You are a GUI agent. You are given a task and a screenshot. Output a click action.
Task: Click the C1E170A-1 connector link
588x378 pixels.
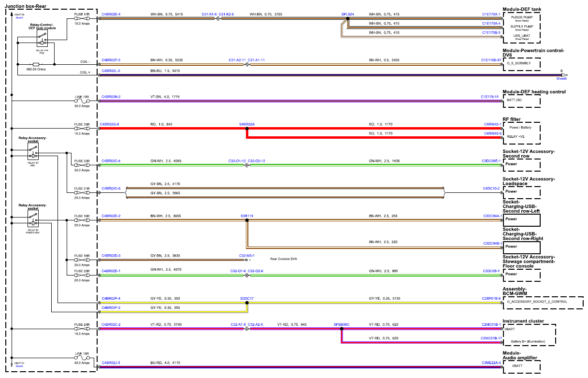[x=491, y=15]
